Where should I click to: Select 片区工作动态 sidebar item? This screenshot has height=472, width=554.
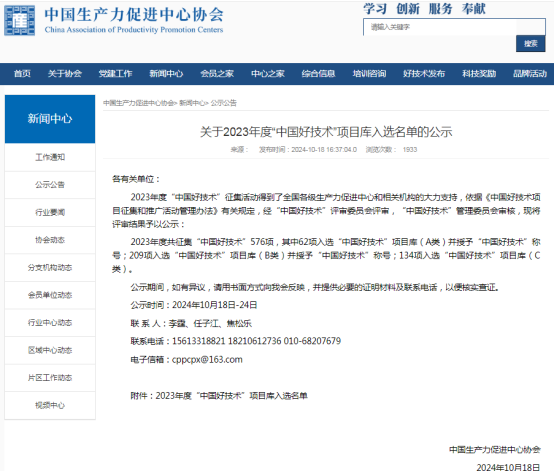pyautogui.click(x=50, y=378)
